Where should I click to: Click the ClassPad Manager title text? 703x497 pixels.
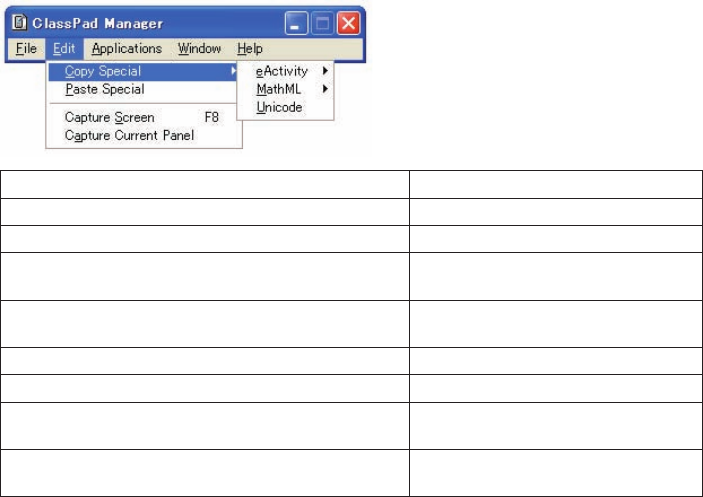pos(97,23)
